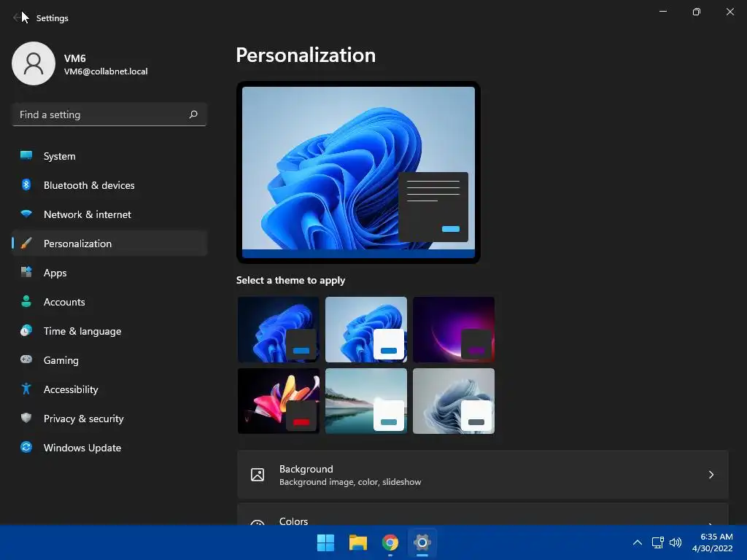This screenshot has width=747, height=560.
Task: Click the Accounts person icon
Action: (x=26, y=301)
